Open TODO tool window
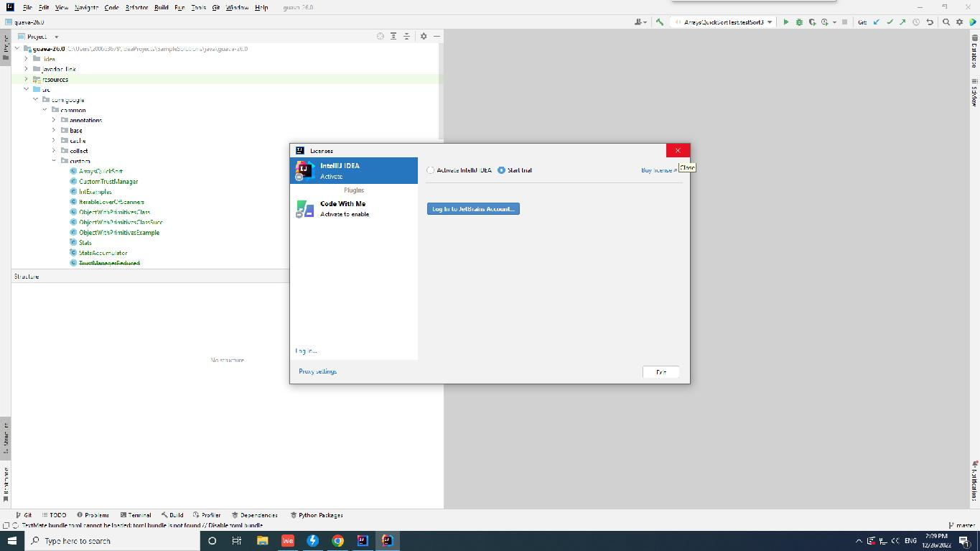This screenshot has height=551, width=980. pos(55,515)
